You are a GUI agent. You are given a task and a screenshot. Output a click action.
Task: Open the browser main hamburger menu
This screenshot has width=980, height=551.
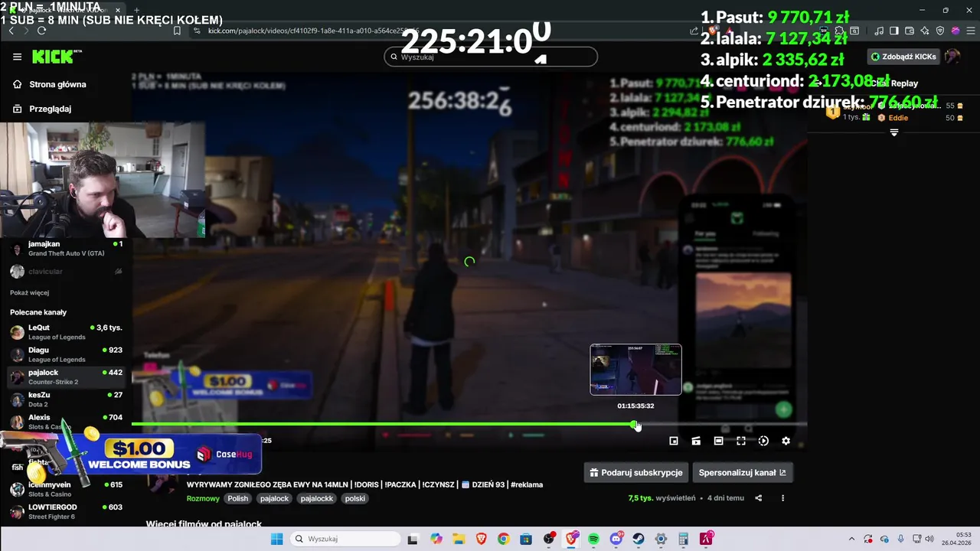(x=970, y=31)
